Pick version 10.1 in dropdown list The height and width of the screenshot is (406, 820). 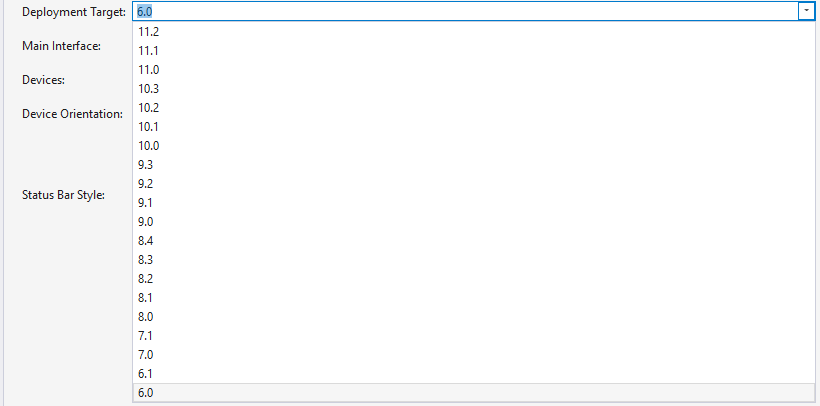pos(149,127)
